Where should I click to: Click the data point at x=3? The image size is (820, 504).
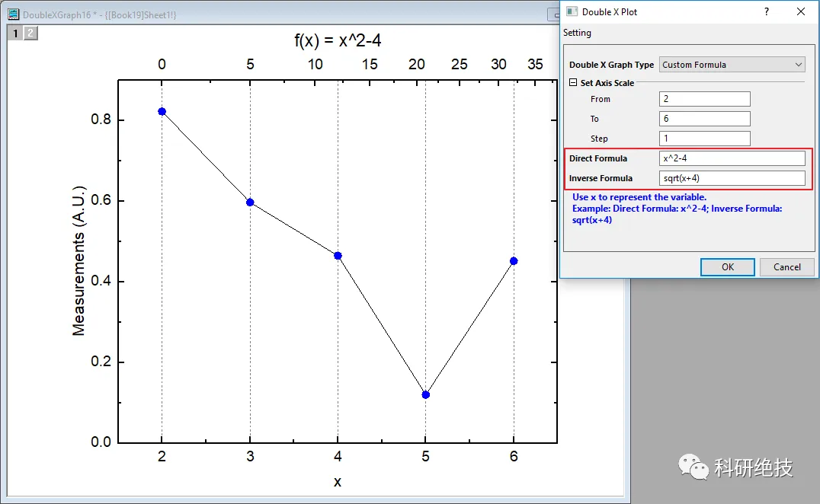tap(250, 202)
